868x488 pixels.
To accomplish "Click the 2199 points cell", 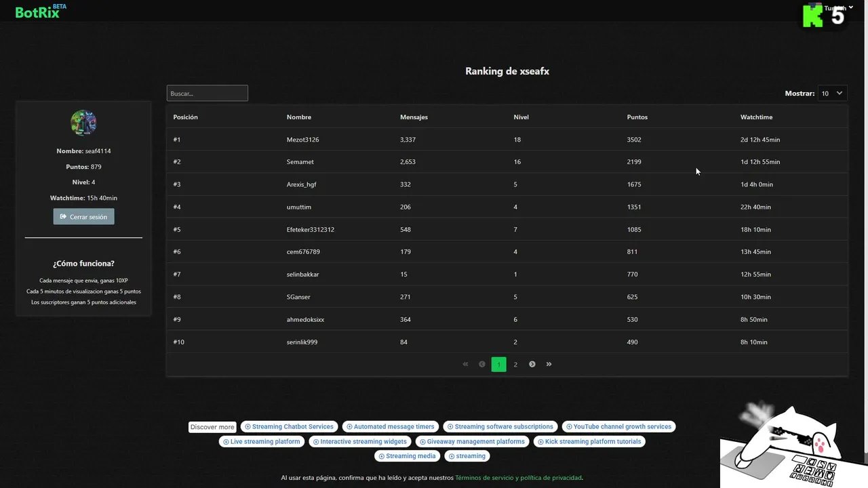I will point(634,162).
